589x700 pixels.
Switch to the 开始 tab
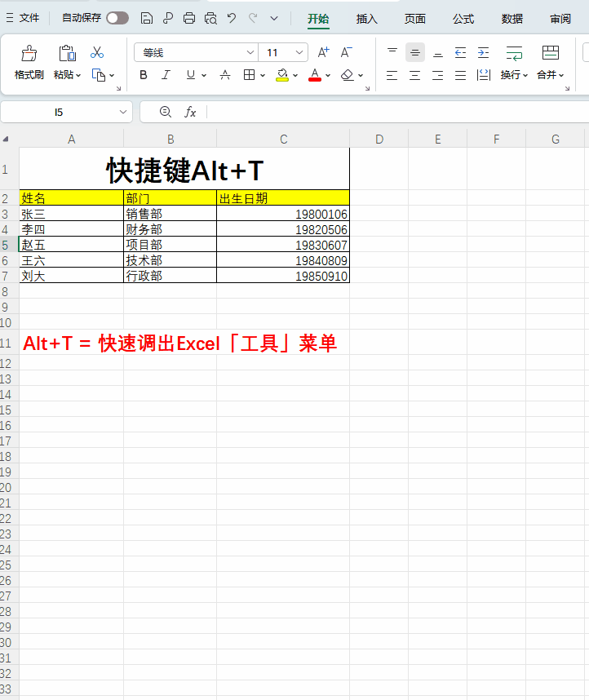click(318, 19)
